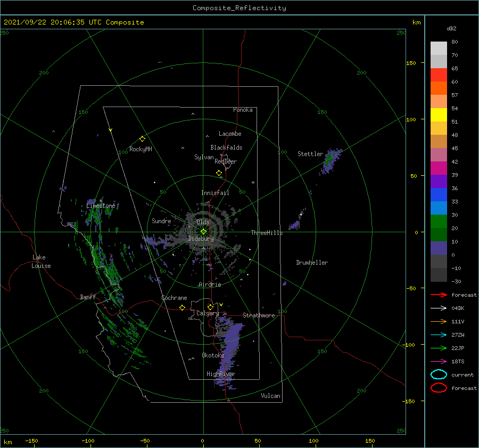Click the Vulcan city label

coord(271,396)
